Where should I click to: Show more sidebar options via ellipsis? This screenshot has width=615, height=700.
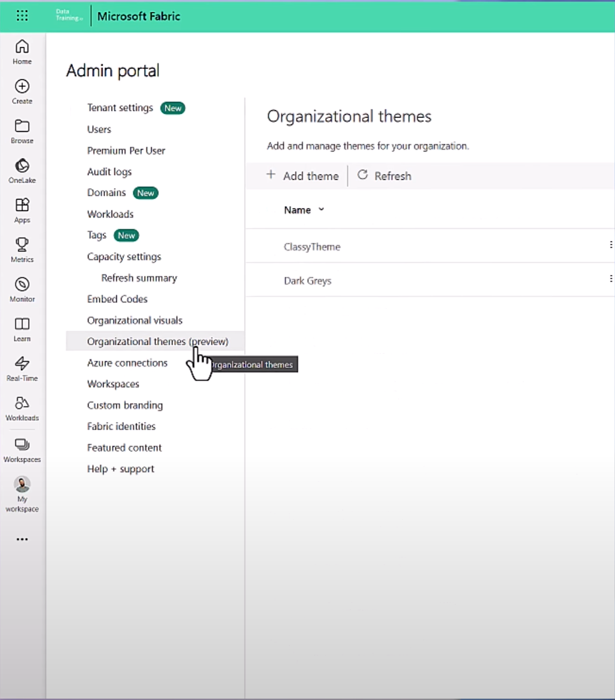pos(22,539)
